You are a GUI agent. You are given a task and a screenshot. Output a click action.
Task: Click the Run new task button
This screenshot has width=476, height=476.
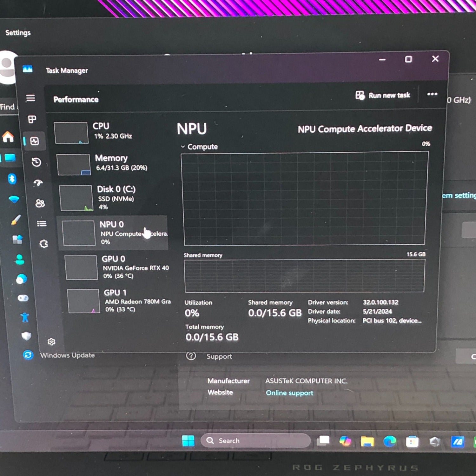point(383,95)
